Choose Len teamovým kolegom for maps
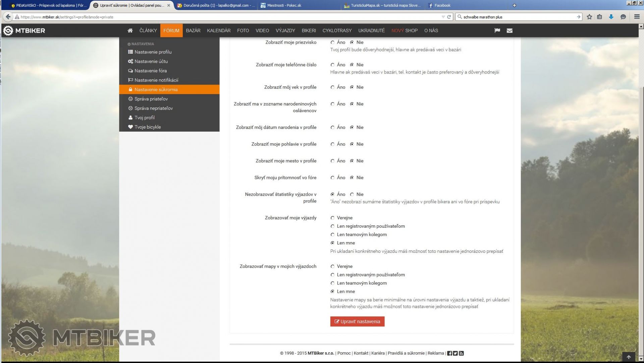 pos(332,283)
